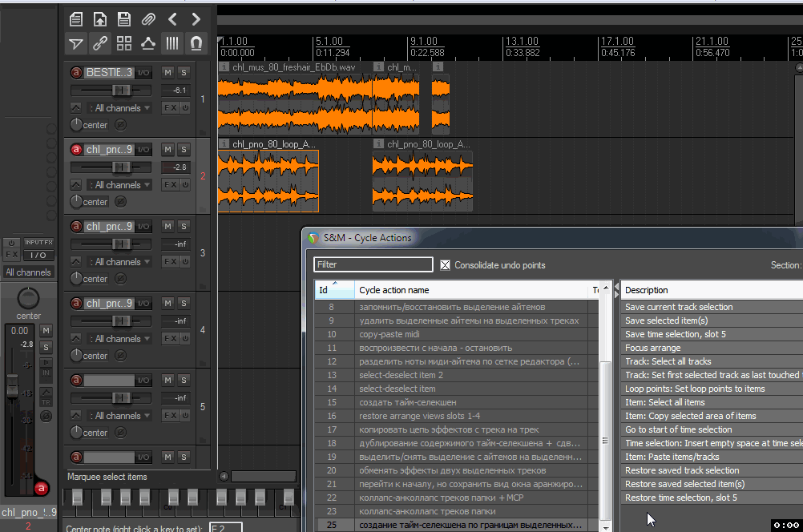Open FX chain of track 4

coord(171,338)
